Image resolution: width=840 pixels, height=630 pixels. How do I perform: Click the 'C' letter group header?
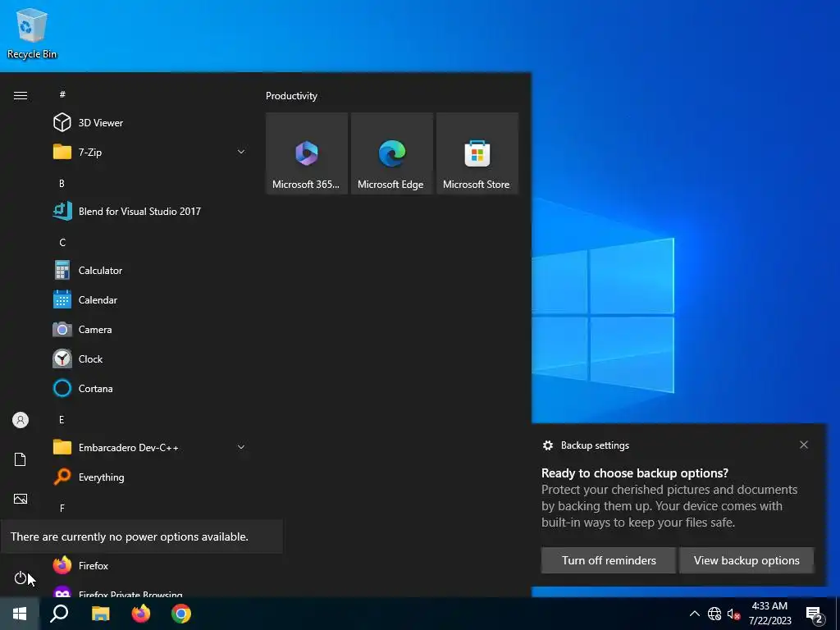point(62,243)
